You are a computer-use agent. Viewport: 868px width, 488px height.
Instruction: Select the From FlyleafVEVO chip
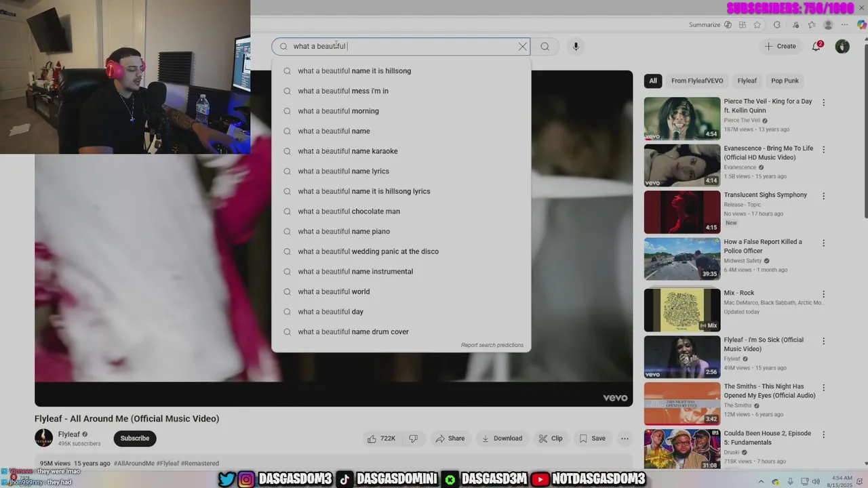coord(697,81)
